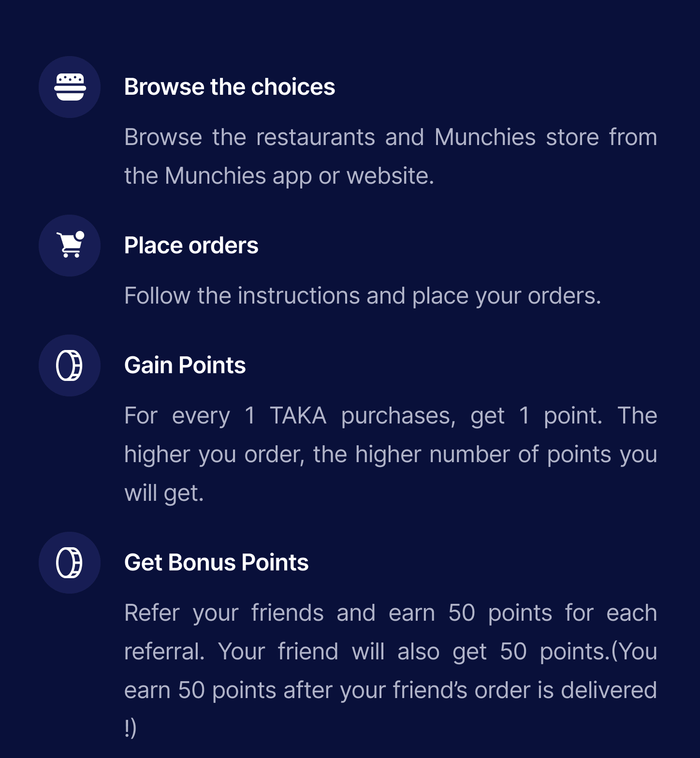
Task: Select the "higher you order" sentence line
Action: [x=391, y=454]
